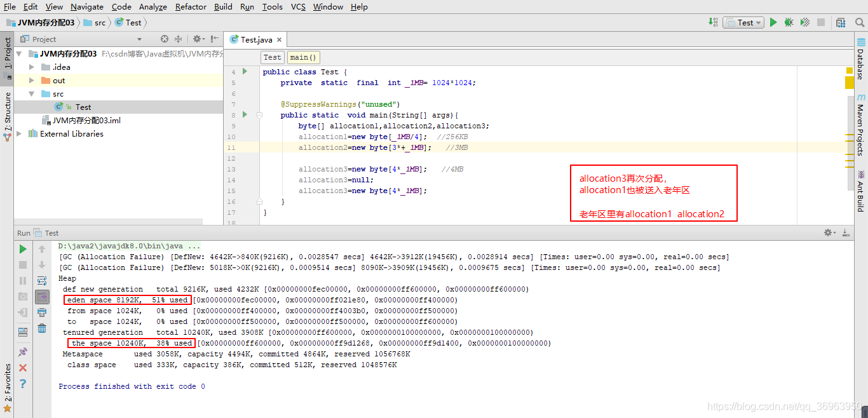Dump threads with the camera icon

23,297
